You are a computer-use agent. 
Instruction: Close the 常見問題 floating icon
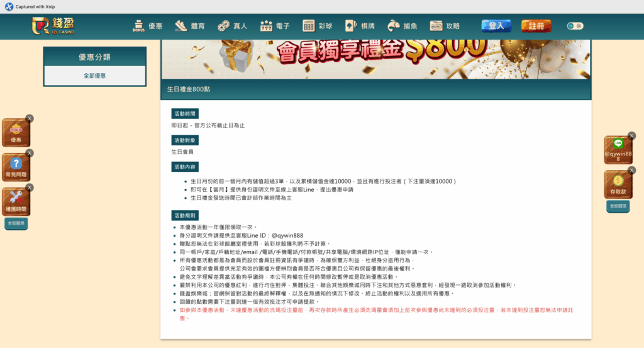[x=30, y=154]
